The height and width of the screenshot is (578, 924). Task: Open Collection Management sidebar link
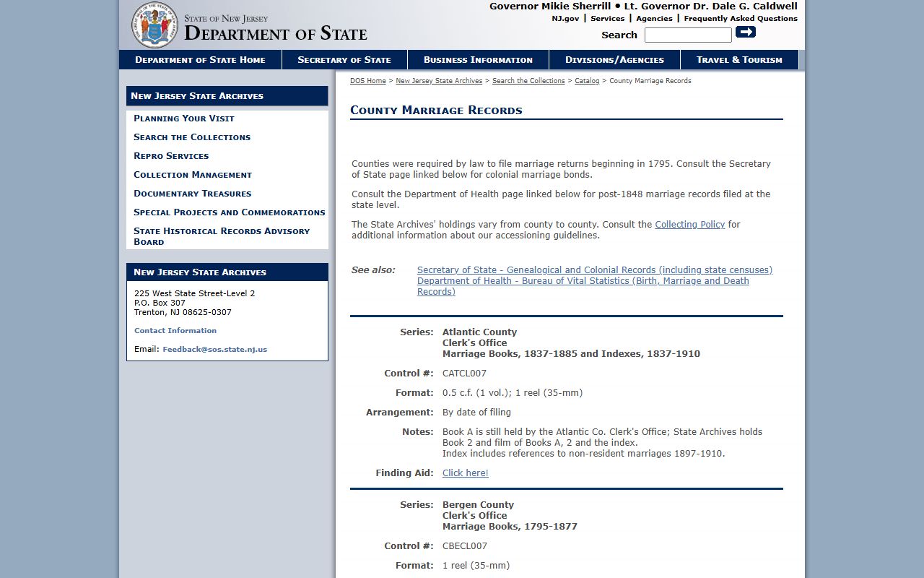tap(193, 175)
